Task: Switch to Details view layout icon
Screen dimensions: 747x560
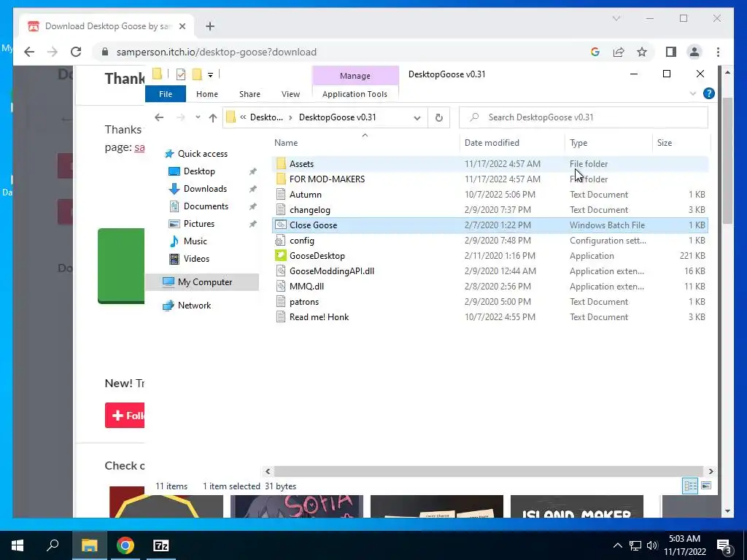Action: click(x=690, y=486)
